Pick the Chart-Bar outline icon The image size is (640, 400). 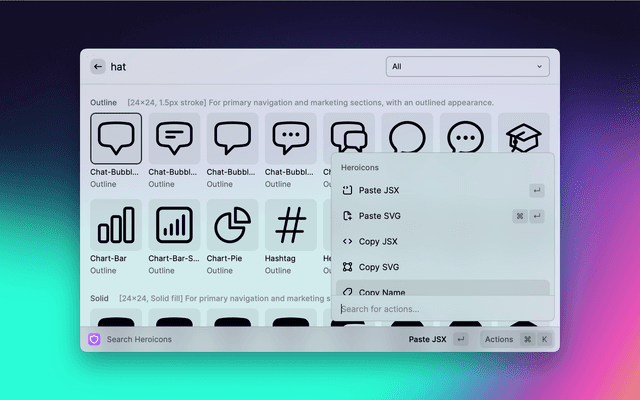point(116,225)
